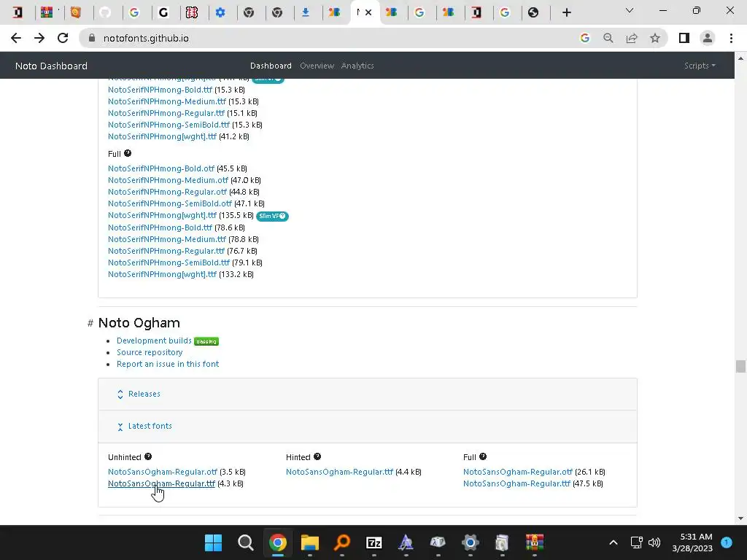Click the help icon next to Hinted
Screen dimensions: 747x560
point(317,456)
